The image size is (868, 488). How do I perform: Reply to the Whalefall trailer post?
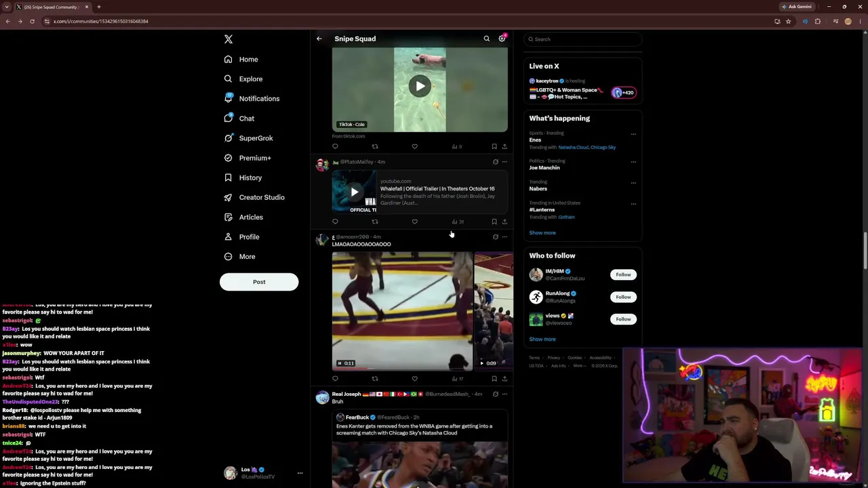coord(335,222)
